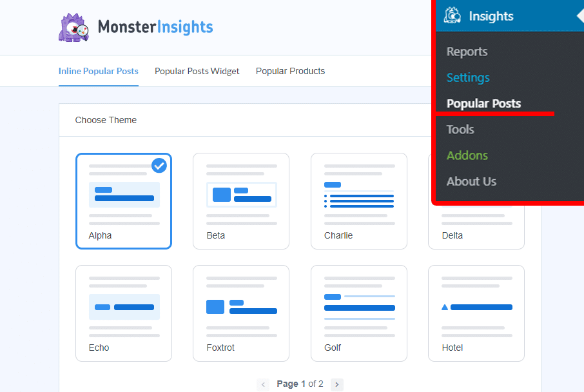Viewport: 584px width, 392px height.
Task: Open About Us in the sidebar
Action: click(x=471, y=181)
